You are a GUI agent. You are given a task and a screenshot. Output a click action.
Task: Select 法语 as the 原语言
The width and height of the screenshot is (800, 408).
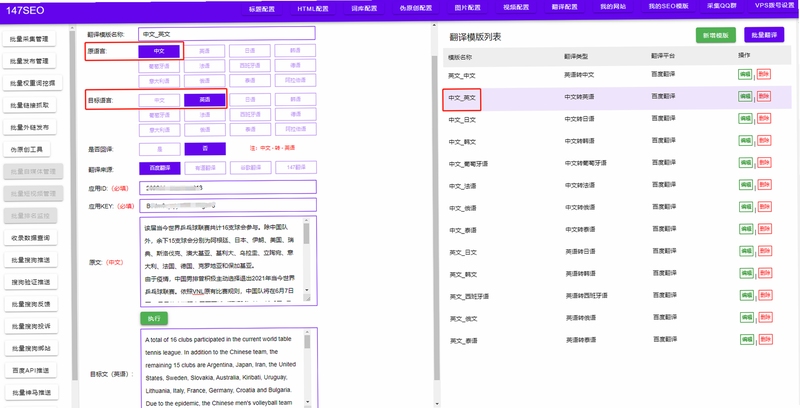[x=204, y=66]
